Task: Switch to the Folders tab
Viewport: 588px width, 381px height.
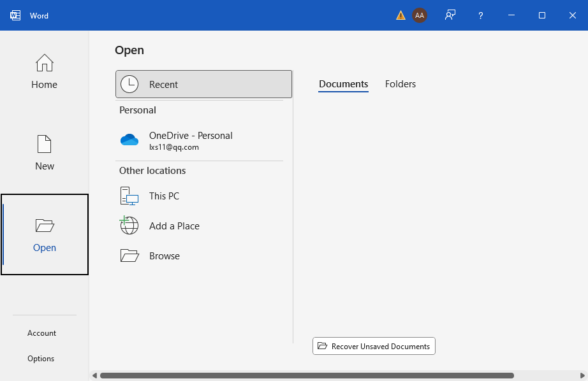Action: click(401, 83)
